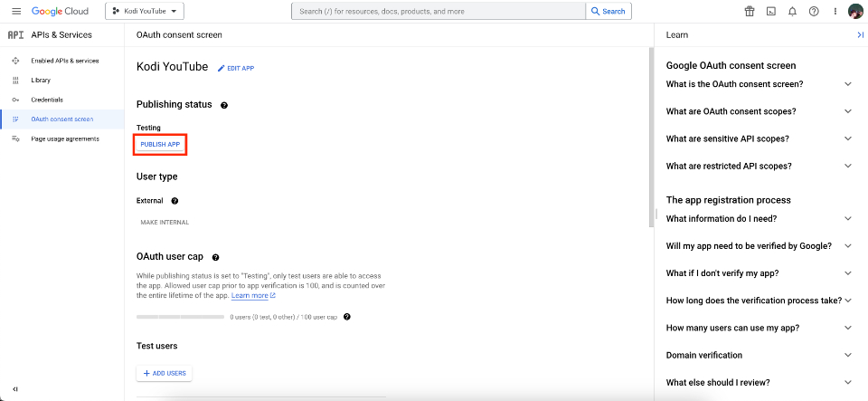Open the three-dot settings menu

point(835,11)
